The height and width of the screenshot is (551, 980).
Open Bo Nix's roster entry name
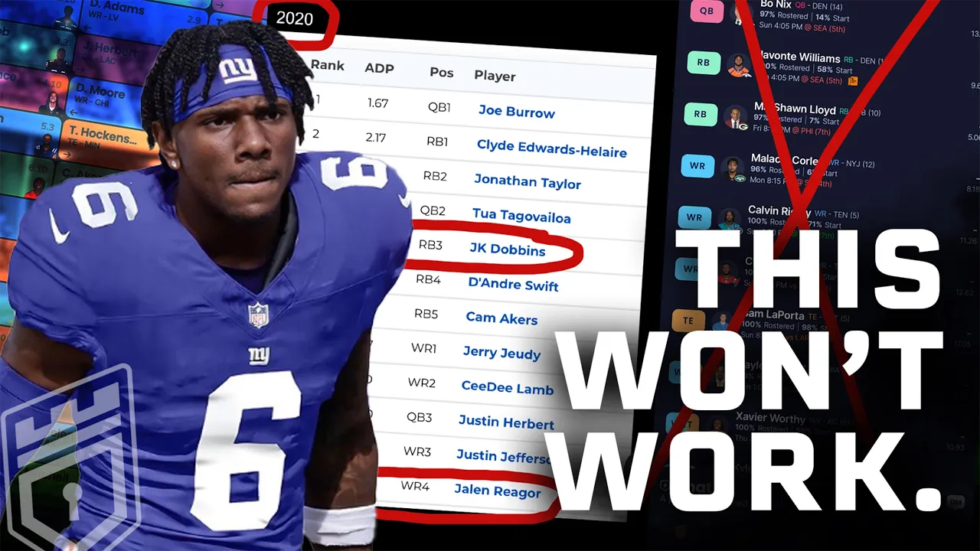(776, 4)
